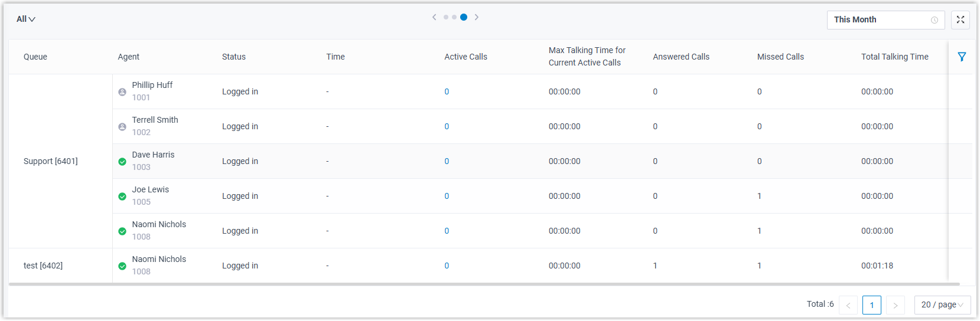Expand the All queue dropdown
980x321 pixels.
coord(26,19)
